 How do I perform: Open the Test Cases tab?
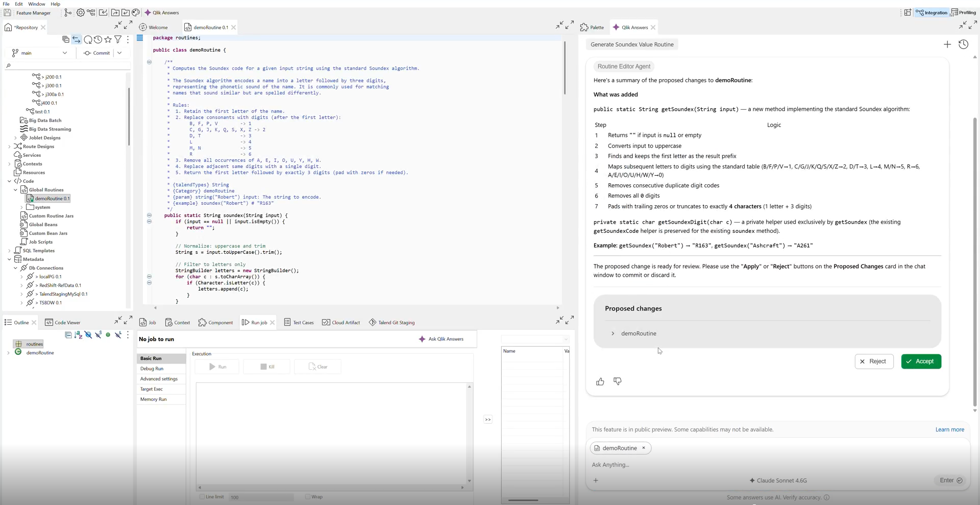click(299, 323)
